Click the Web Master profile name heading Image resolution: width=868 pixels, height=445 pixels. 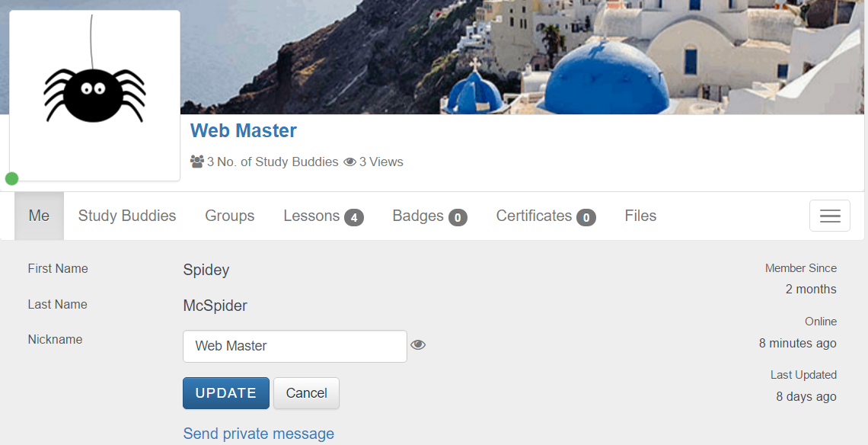[x=244, y=130]
